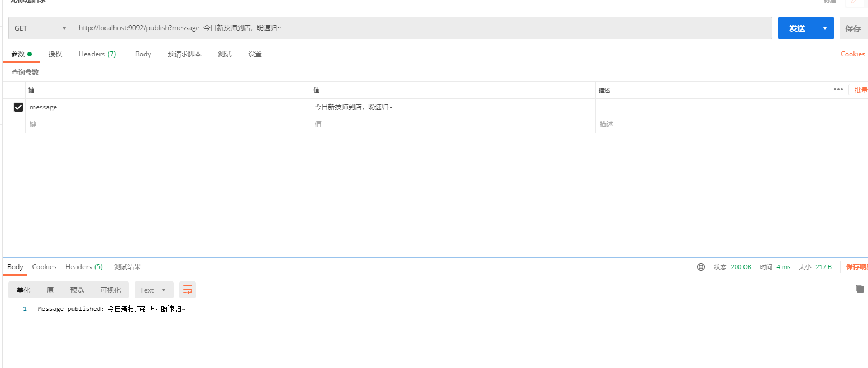This screenshot has width=868, height=368.
Task: Open the Text format dropdown
Action: [x=154, y=290]
